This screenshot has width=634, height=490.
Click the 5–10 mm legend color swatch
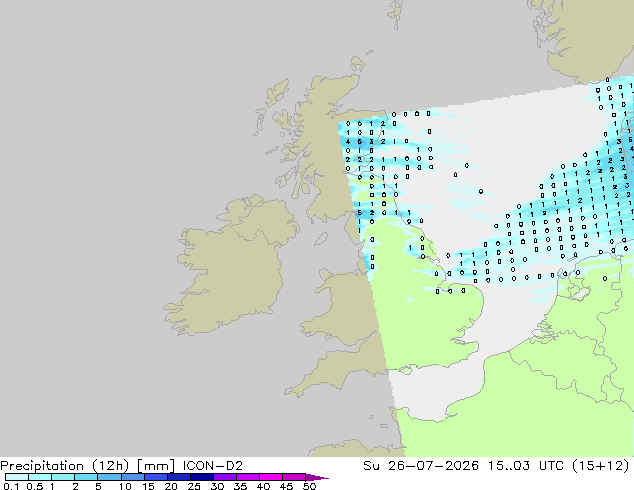coord(110,477)
